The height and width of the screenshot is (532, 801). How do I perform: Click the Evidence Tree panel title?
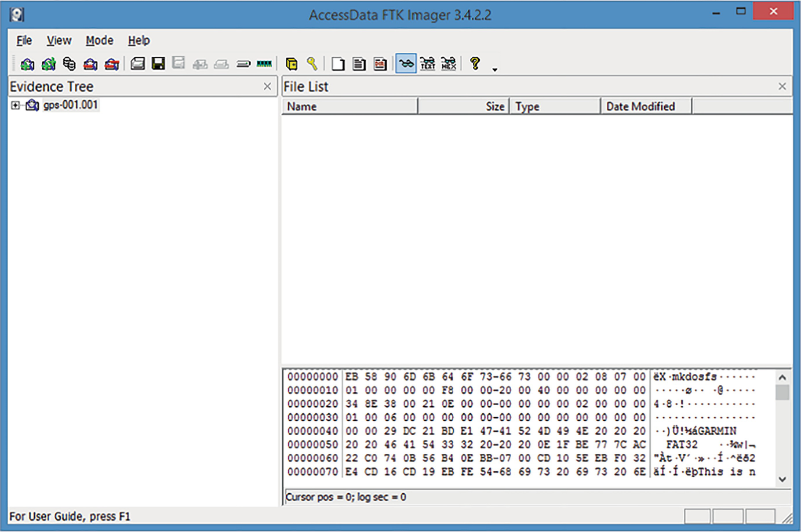52,87
